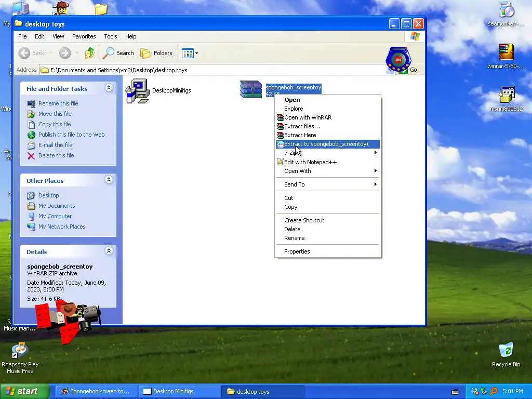Click Rename this file icon
Image resolution: width=532 pixels, height=399 pixels.
[x=31, y=103]
